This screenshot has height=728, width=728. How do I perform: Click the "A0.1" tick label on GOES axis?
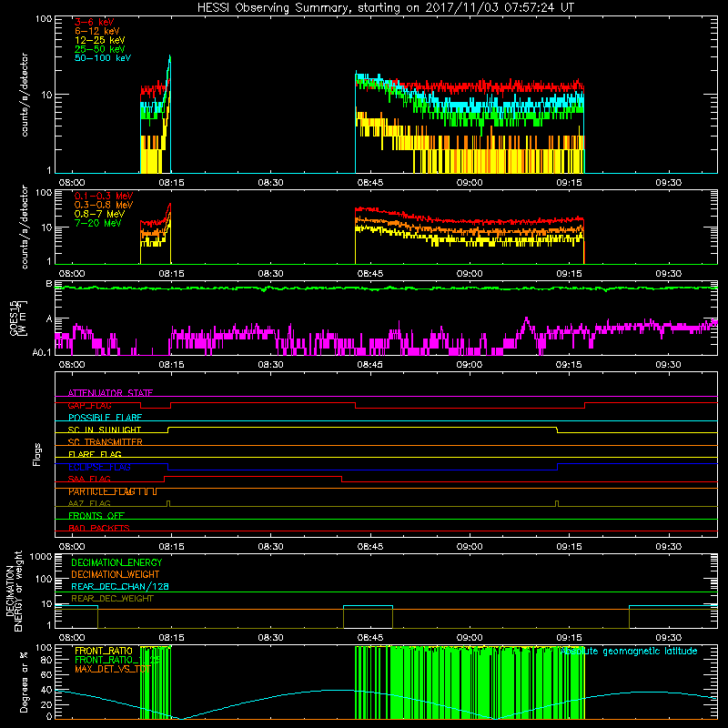(x=42, y=352)
